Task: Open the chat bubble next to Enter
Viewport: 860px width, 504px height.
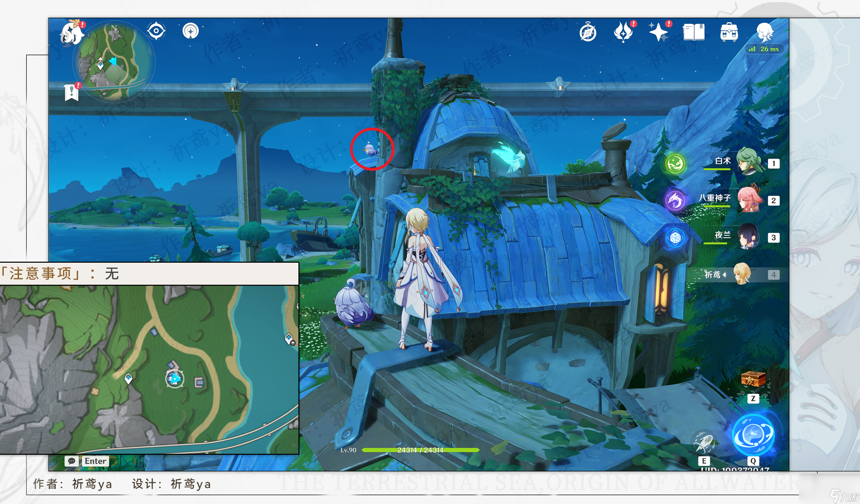Action: point(72,461)
